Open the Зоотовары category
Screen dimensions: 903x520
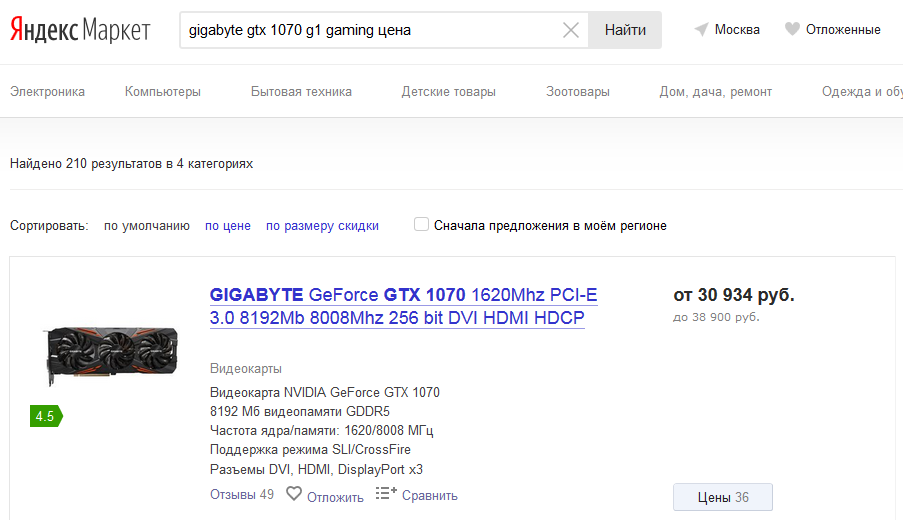click(x=578, y=92)
